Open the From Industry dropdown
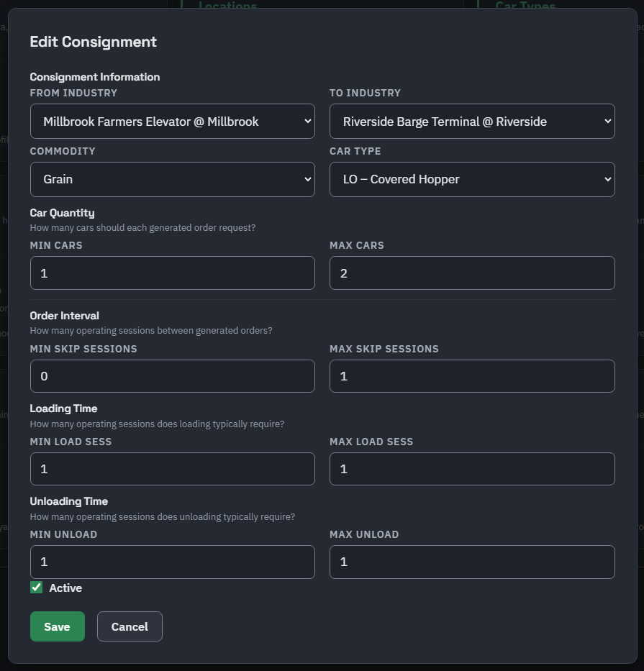 (172, 121)
